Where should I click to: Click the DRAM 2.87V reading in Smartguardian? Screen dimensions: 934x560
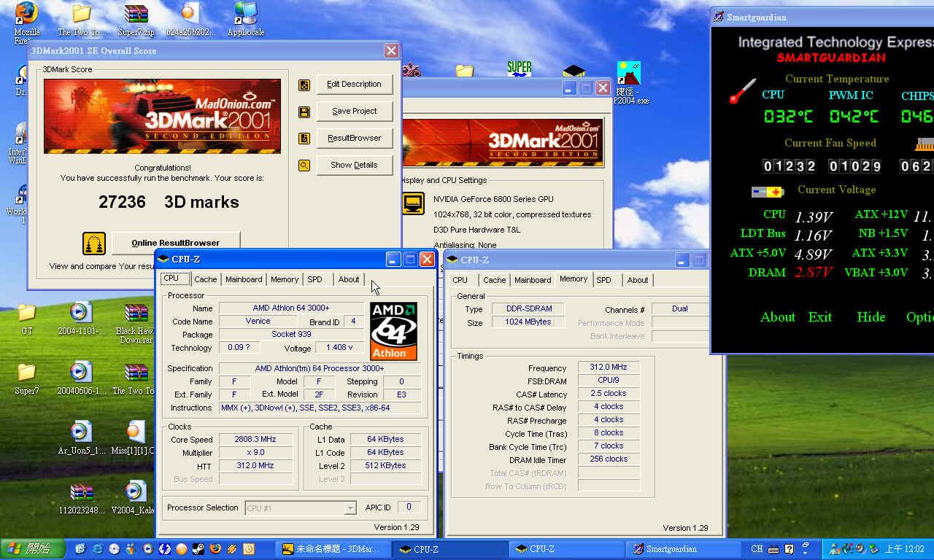[x=814, y=273]
